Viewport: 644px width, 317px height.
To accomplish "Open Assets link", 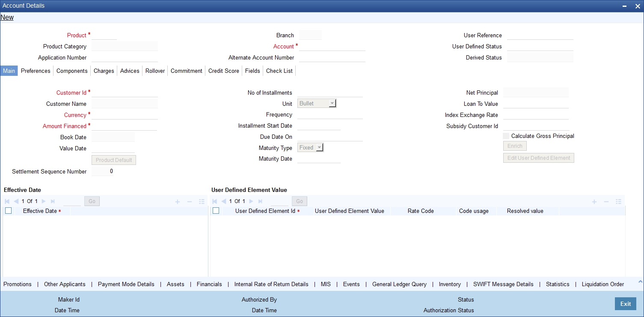I will [x=175, y=284].
